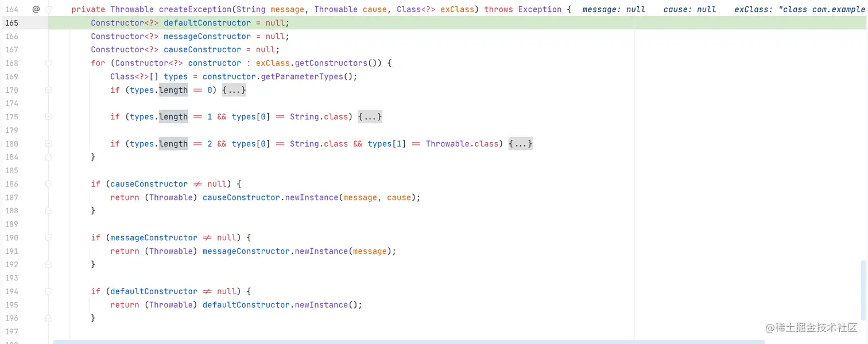The image size is (868, 344).
Task: Expand the folded block on line 170
Action: pos(234,90)
